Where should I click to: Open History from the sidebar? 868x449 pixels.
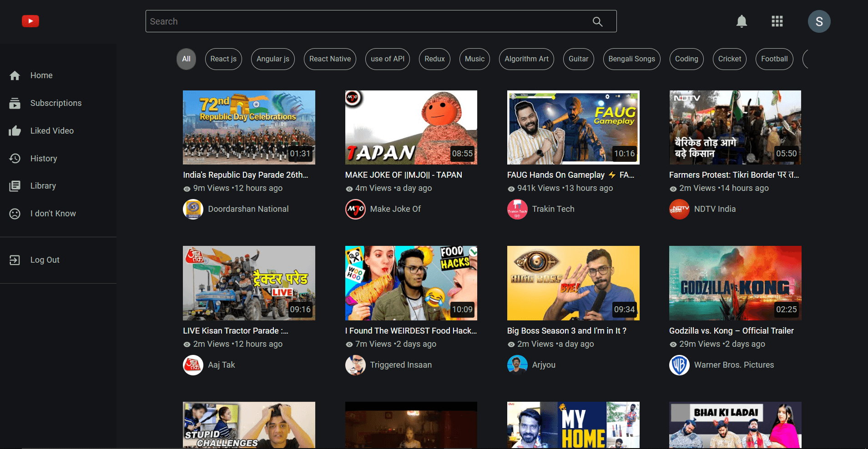click(43, 159)
